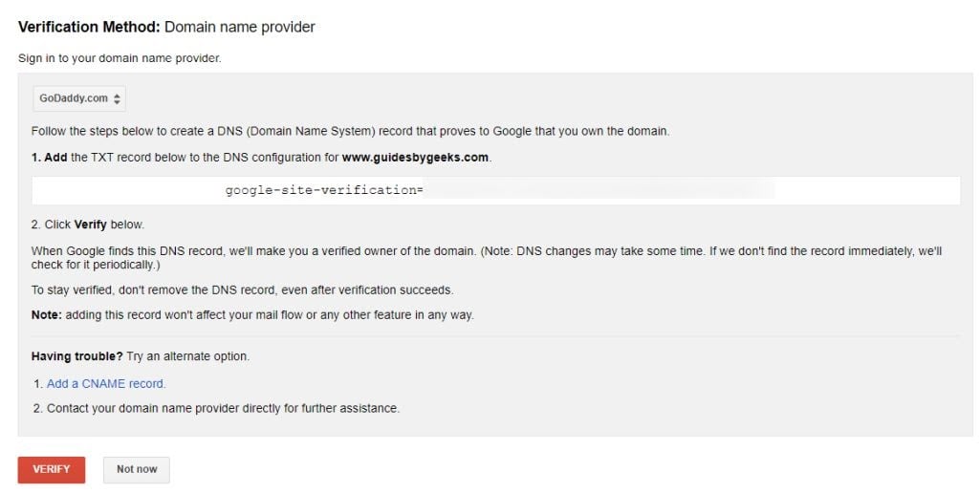Open the GoDaddy.com provider dropdown
The image size is (980, 493).
(78, 98)
